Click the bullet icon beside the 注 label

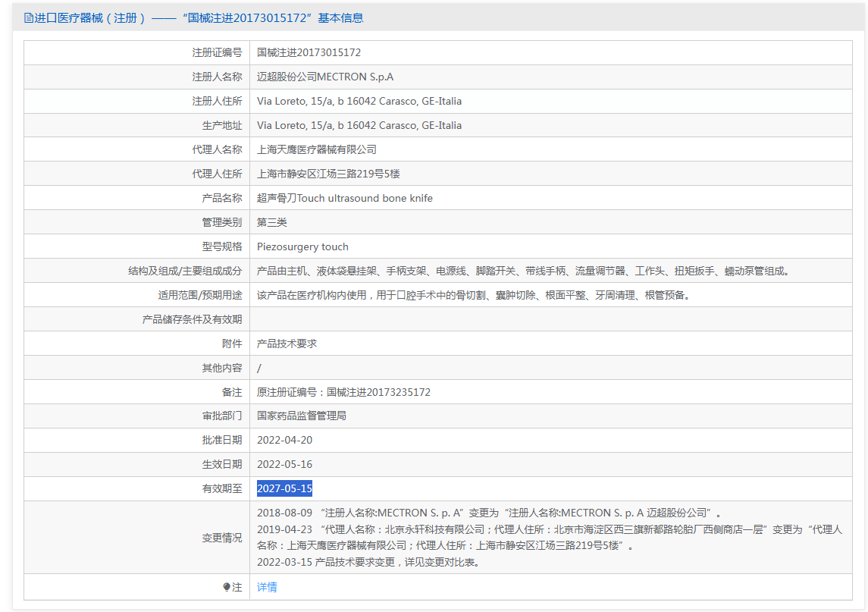click(x=226, y=587)
